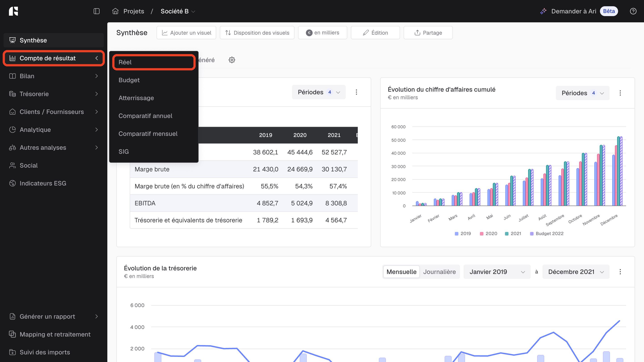Choose Comparatif mensuel from the submenu
This screenshot has height=362, width=644.
(154, 134)
